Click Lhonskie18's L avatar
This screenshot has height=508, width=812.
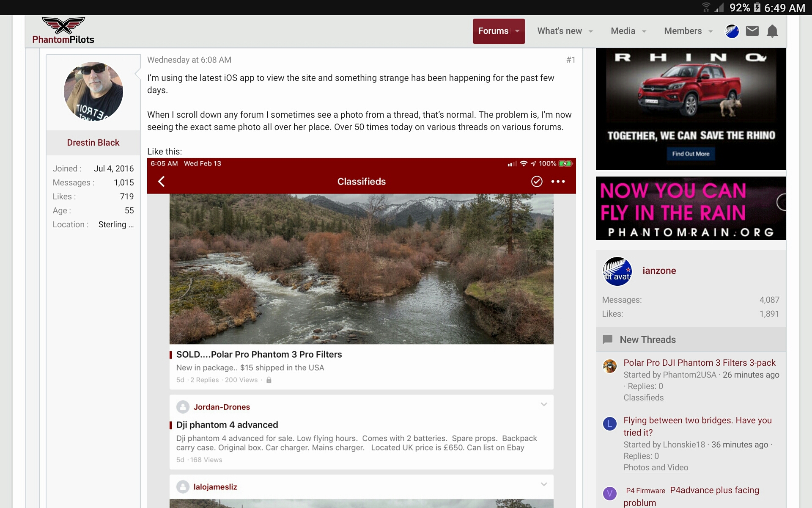pos(610,423)
